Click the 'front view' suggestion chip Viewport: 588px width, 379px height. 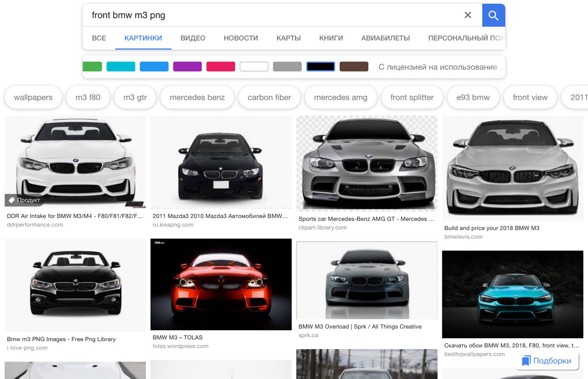530,97
